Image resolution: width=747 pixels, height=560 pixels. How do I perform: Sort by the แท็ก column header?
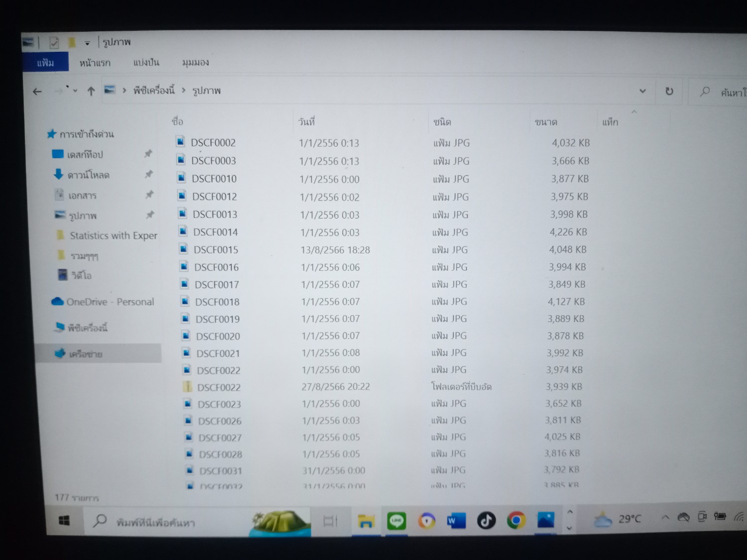click(610, 122)
